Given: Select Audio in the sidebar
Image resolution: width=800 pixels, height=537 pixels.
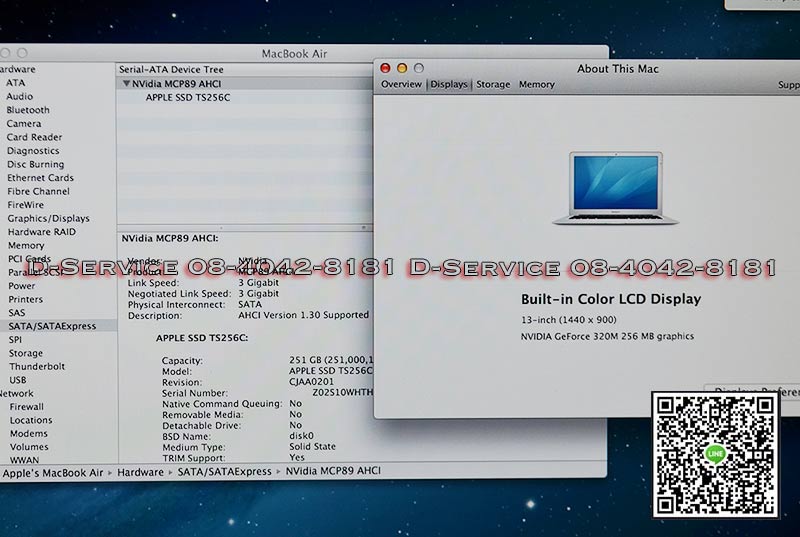Looking at the screenshot, I should click(x=19, y=96).
